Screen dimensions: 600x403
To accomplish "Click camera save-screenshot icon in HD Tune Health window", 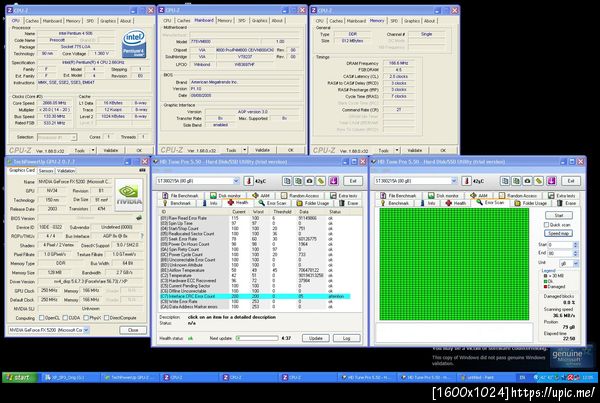I will 309,181.
